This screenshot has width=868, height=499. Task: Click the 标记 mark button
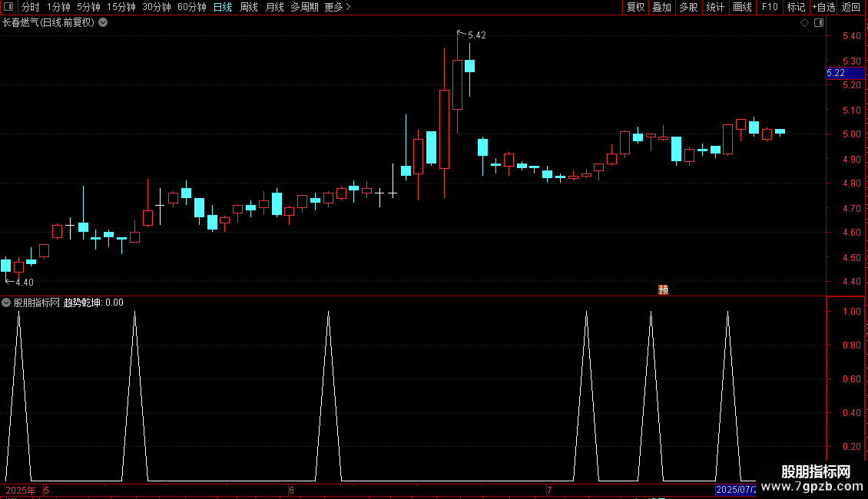point(796,7)
